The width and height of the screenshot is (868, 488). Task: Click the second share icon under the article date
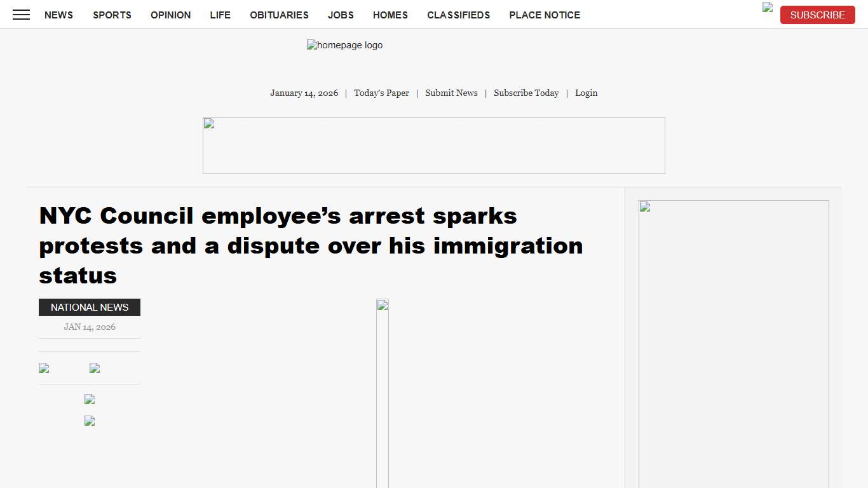click(94, 367)
